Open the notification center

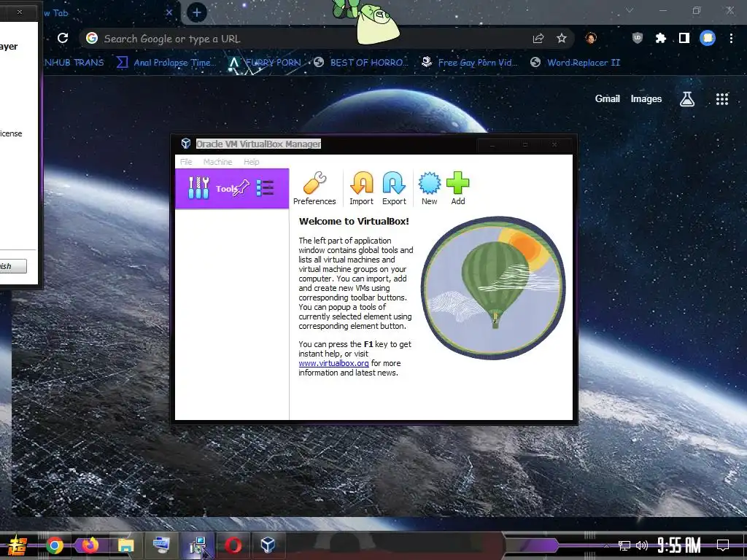[x=723, y=545]
